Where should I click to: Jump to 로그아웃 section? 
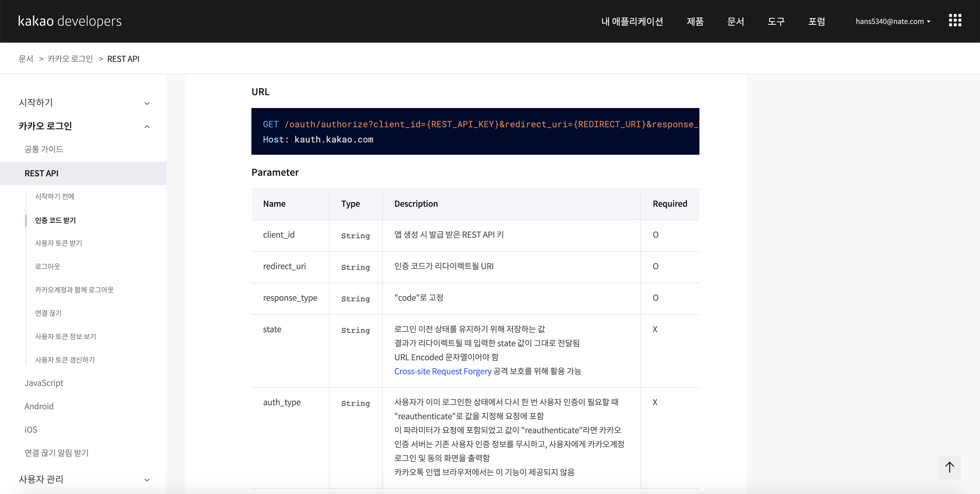point(48,267)
